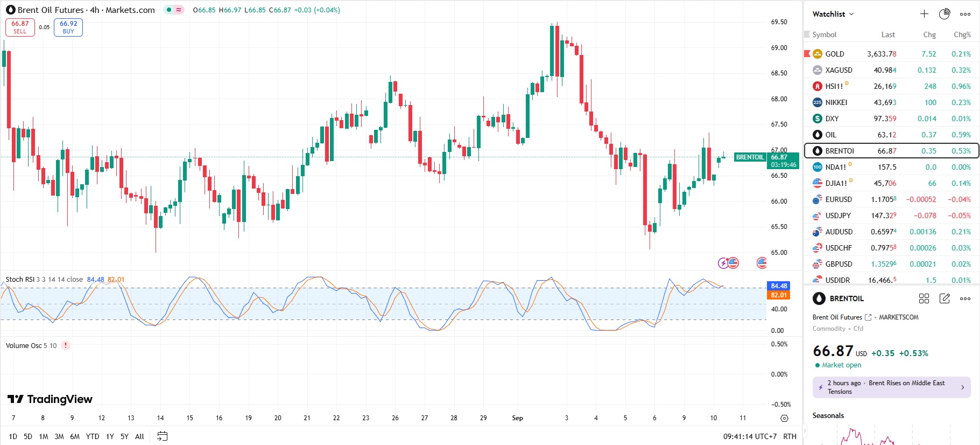Open the external link icon beside Brent Oil Futures
980x445 pixels.
(x=868, y=317)
